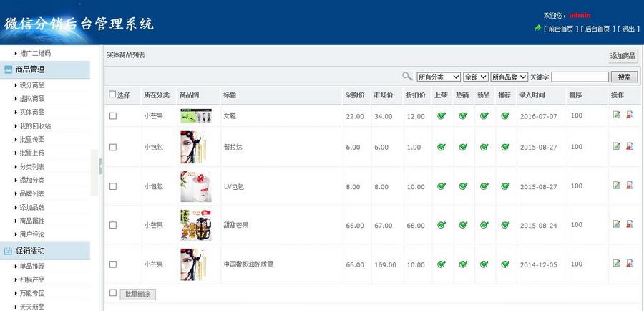Viewport: 644px width, 311px height.
Task: Toggle 上架 checkmark for LV包包
Action: coord(441,186)
